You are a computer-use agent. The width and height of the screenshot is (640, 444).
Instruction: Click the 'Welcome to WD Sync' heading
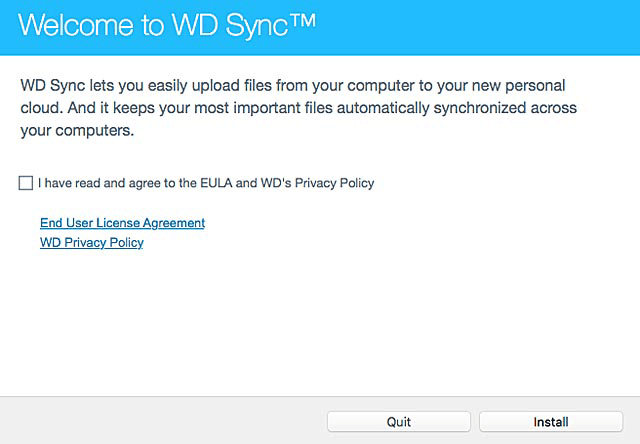tap(167, 27)
